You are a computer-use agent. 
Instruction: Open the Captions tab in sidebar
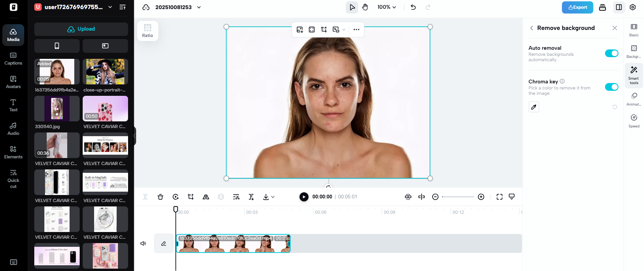pyautogui.click(x=13, y=59)
